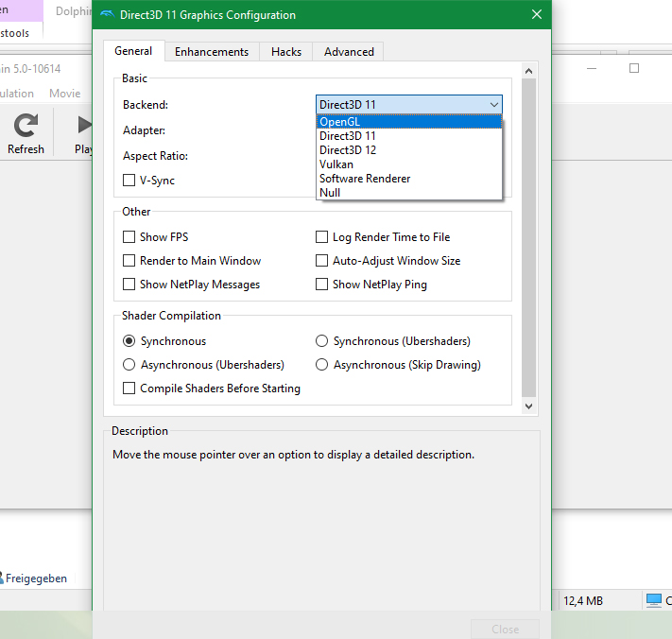Viewport: 672px width, 639px height.
Task: Click the vertical scrollbar thumb
Action: (x=529, y=238)
